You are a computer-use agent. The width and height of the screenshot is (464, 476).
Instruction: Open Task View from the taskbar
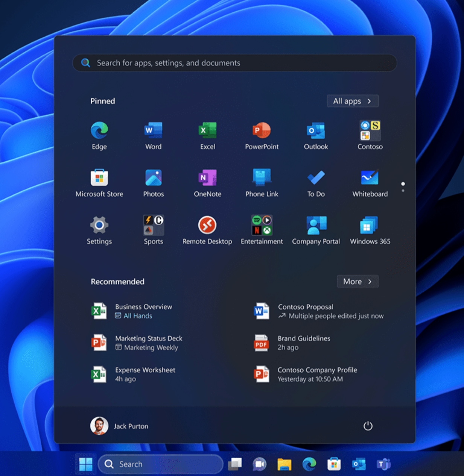235,464
